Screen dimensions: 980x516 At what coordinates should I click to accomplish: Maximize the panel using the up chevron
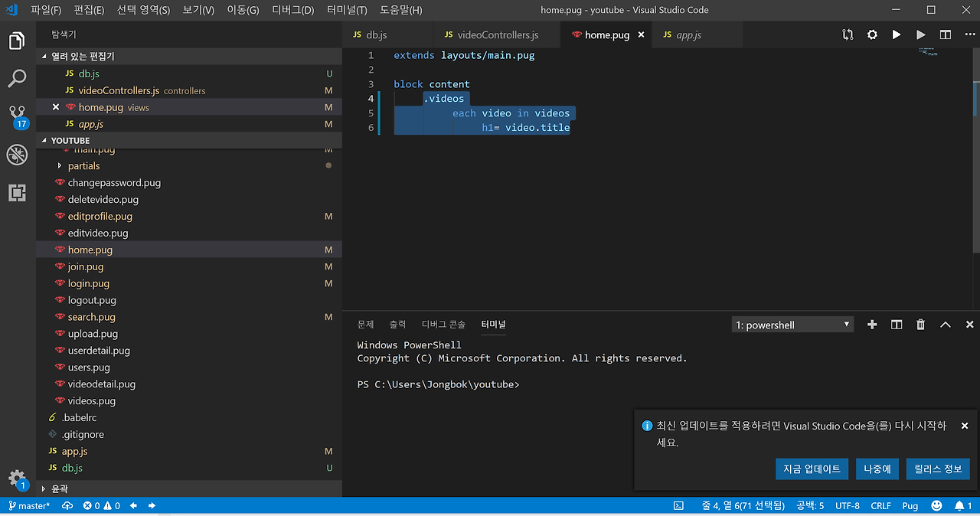click(x=946, y=325)
